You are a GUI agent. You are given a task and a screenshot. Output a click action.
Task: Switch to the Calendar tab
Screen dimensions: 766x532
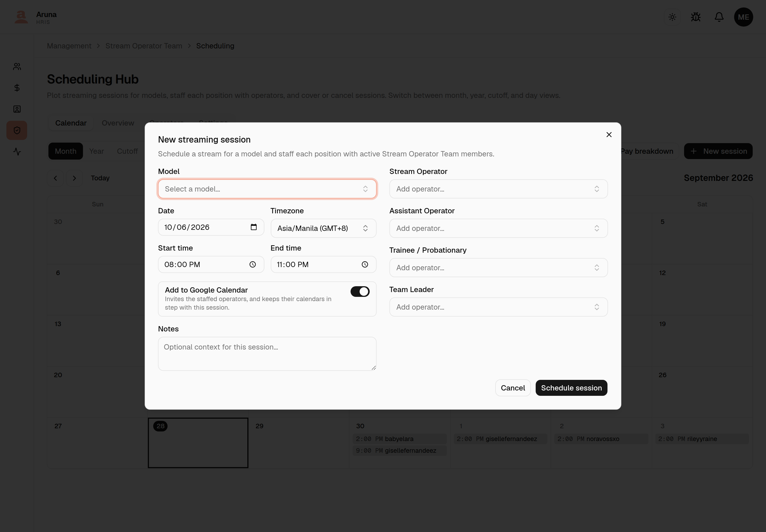click(x=71, y=123)
